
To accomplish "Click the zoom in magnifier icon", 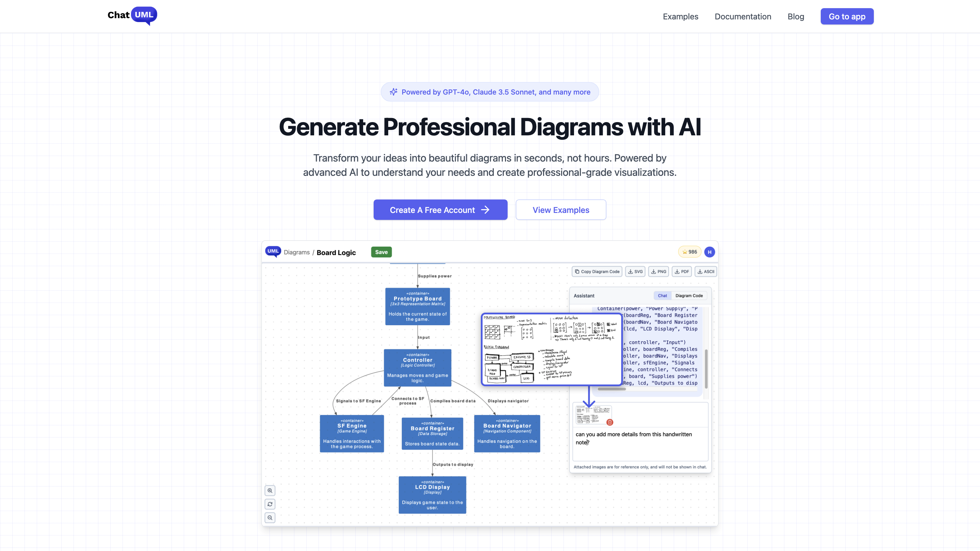I will pos(270,490).
